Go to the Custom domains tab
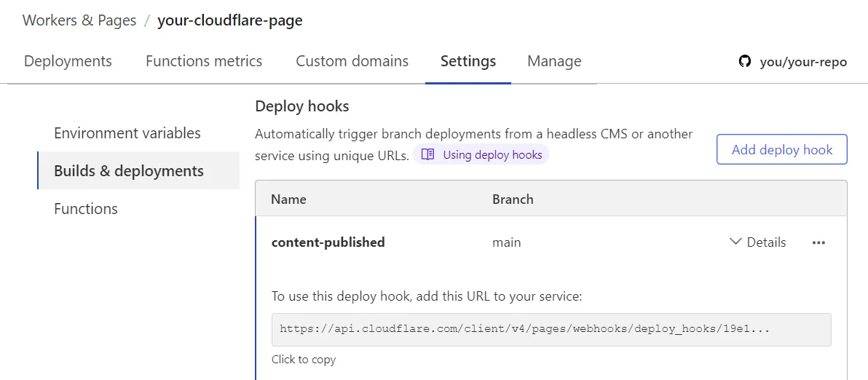Viewport: 868px width, 380px height. point(352,61)
